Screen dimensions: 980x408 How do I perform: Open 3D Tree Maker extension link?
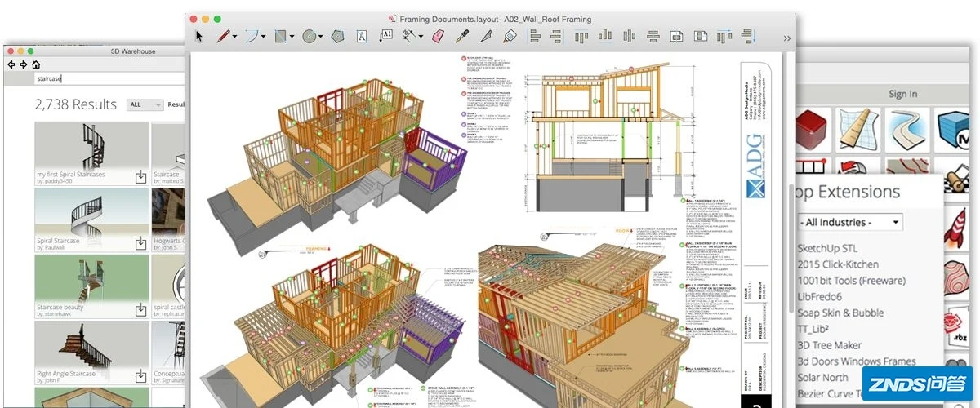[829, 345]
